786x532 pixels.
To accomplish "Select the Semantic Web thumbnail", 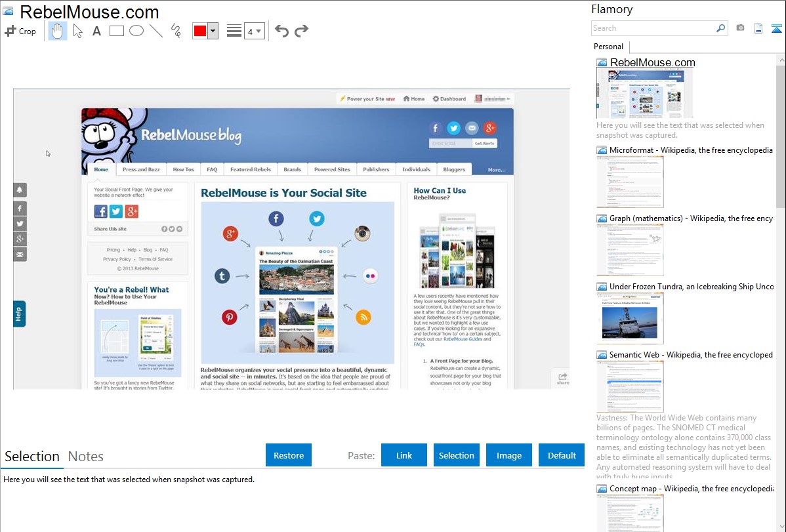I will (x=630, y=386).
